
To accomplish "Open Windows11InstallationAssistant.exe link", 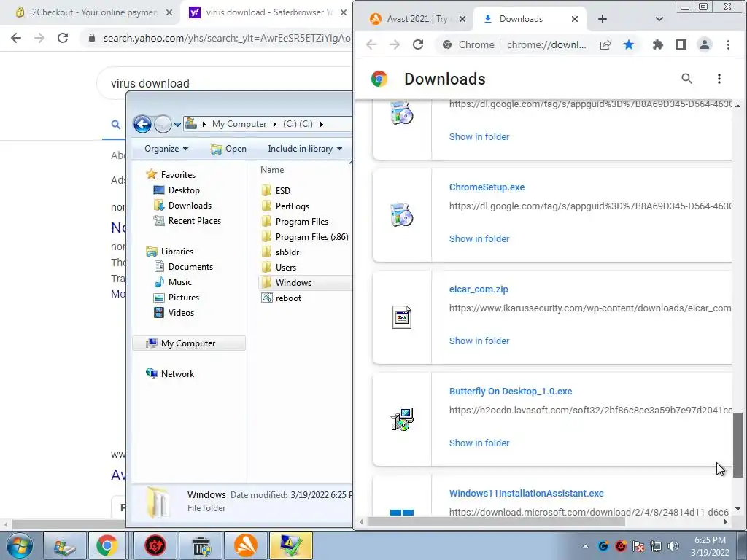I will click(527, 494).
